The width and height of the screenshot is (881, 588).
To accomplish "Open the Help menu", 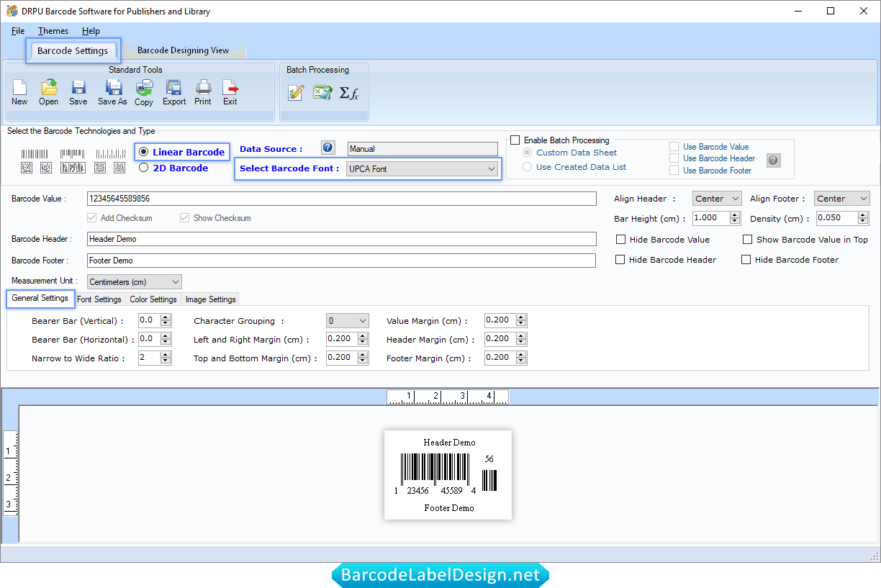I will (x=91, y=31).
